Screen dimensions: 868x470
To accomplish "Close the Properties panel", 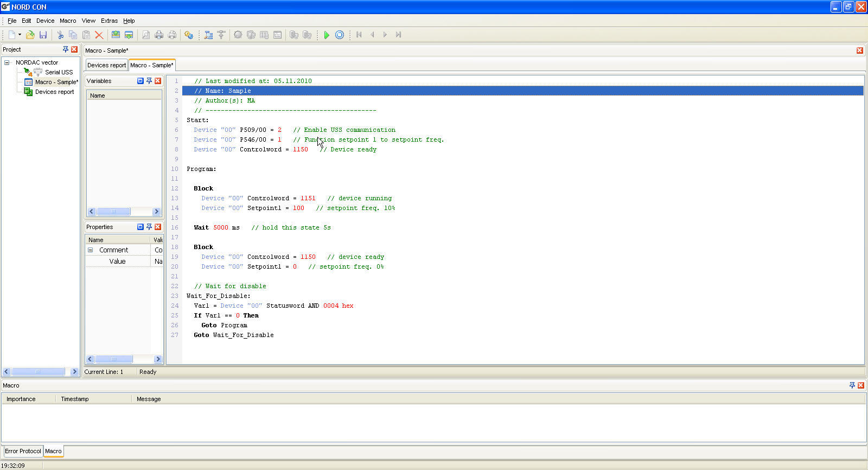I will [x=158, y=227].
